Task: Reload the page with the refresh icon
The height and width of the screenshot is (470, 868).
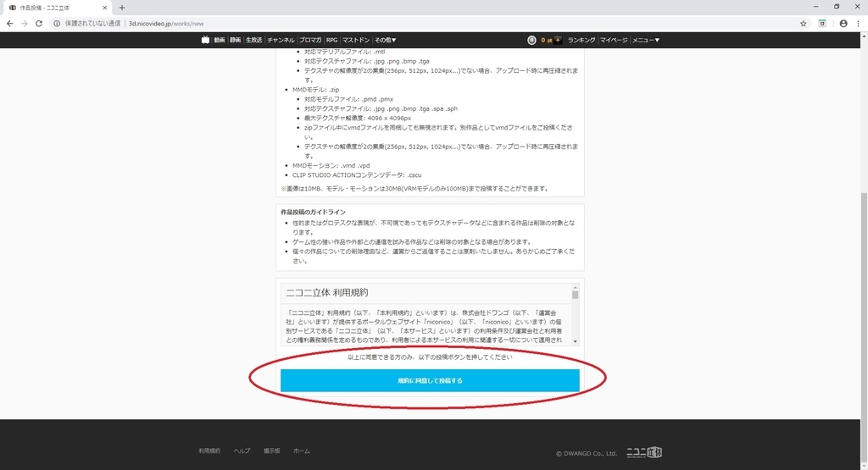Action: tap(39, 23)
